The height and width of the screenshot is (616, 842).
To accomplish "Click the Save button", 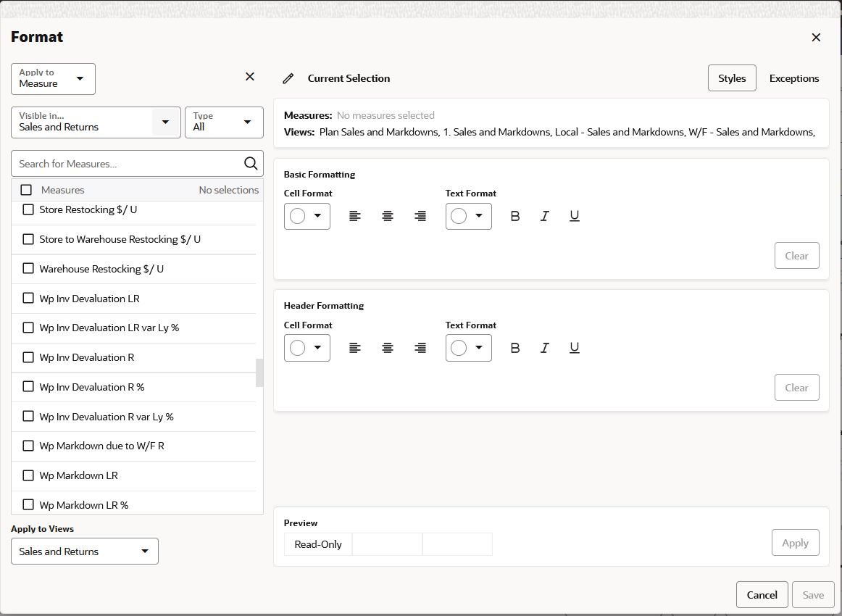I will (813, 594).
